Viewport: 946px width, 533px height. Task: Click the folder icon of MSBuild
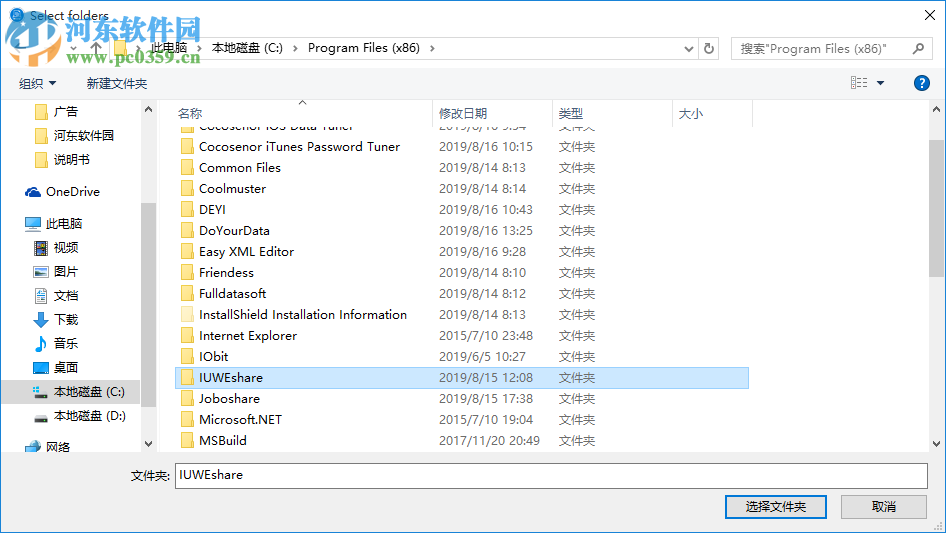(x=188, y=441)
